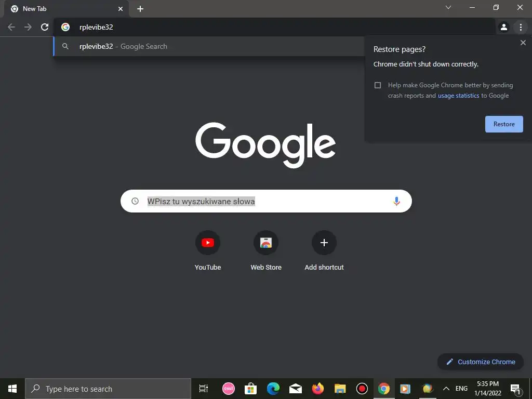Start voice search with microphone icon
The image size is (532, 399).
click(396, 201)
